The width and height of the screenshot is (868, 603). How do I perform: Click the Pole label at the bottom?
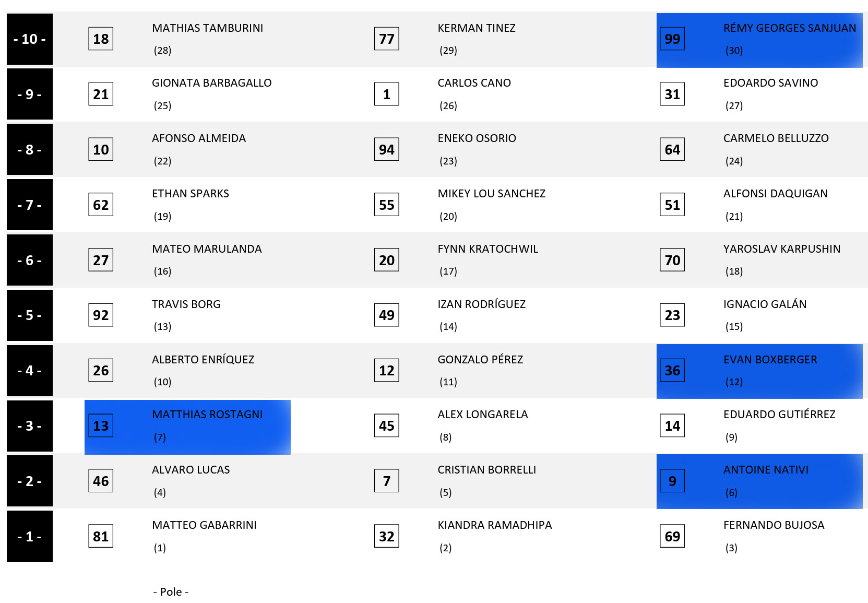(x=171, y=592)
